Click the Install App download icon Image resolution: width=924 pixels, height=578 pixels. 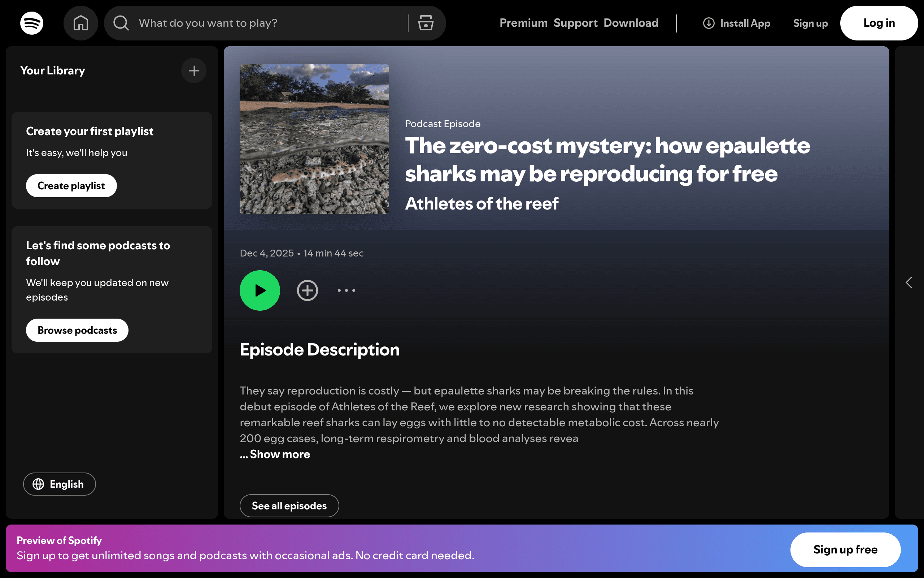709,23
